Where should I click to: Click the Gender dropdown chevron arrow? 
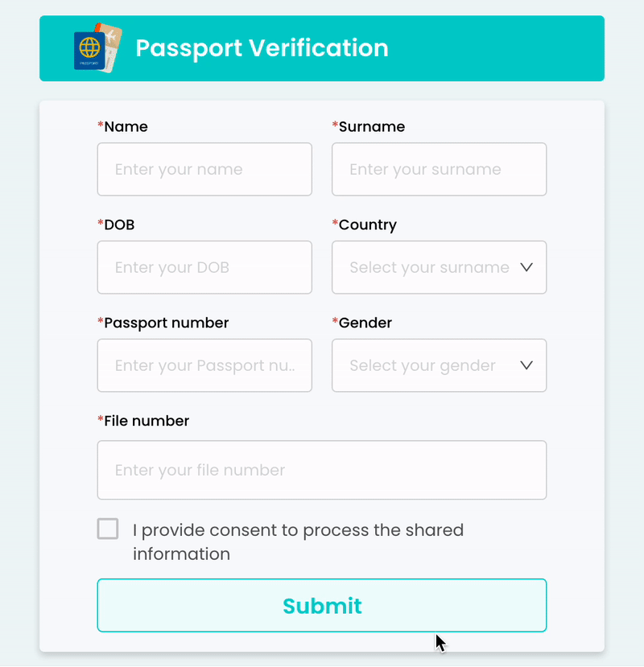pos(527,365)
